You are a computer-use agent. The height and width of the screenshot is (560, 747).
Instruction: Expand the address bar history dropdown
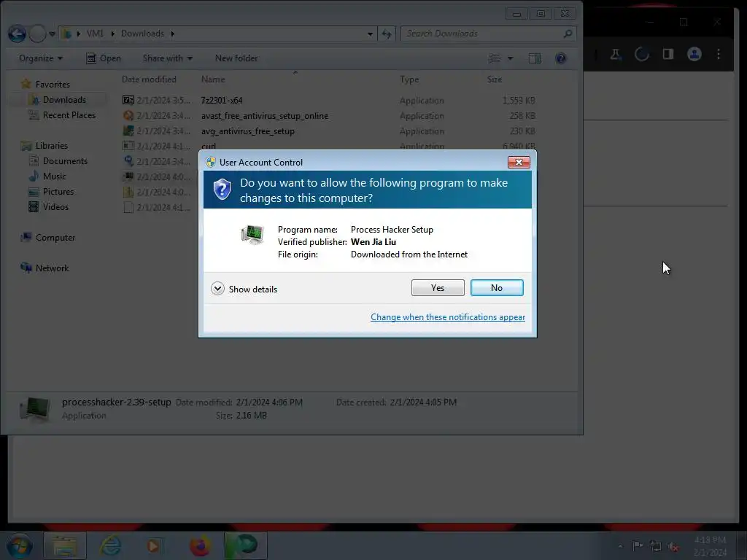370,34
